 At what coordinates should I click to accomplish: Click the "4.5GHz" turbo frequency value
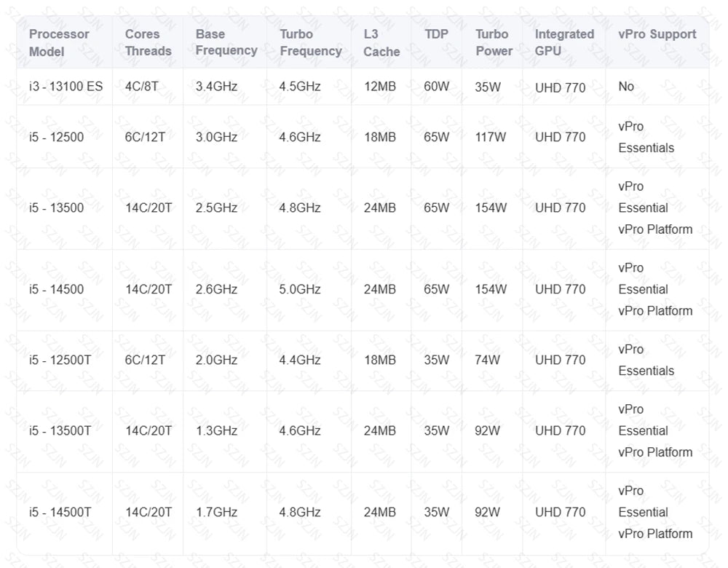[300, 87]
